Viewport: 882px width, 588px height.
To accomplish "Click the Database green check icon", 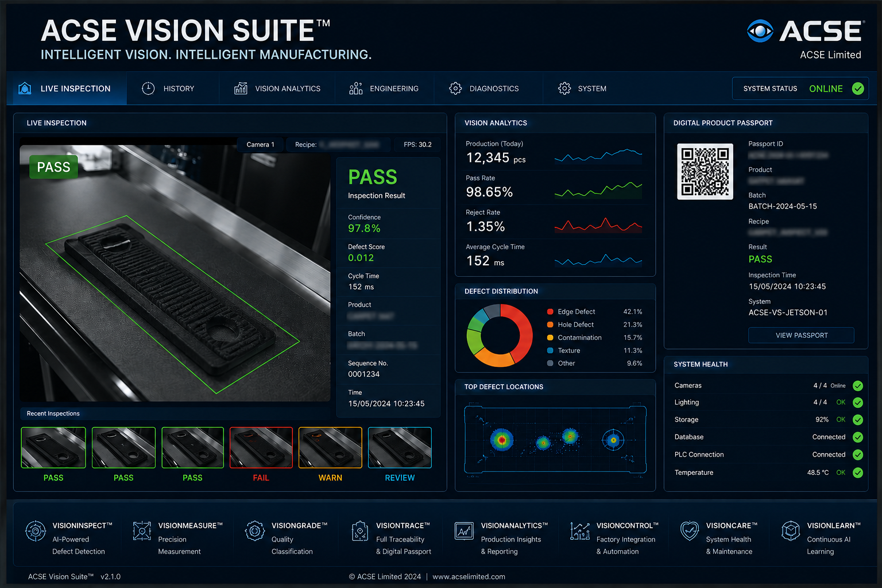I will click(858, 437).
